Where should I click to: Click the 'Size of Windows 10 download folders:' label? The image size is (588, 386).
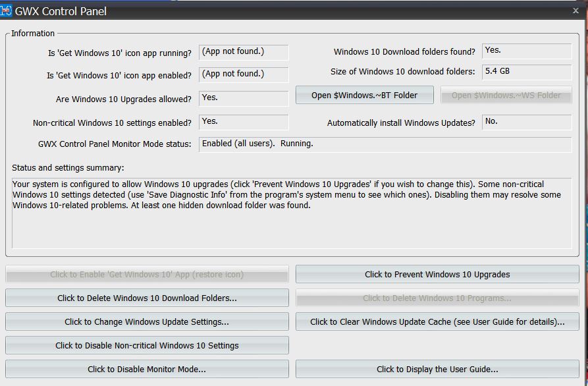(x=403, y=72)
